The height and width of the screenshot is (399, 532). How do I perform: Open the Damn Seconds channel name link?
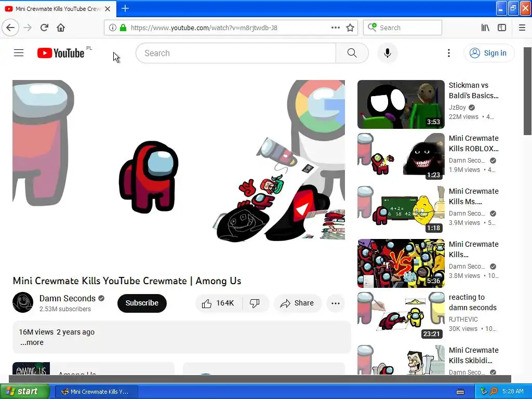coord(67,298)
